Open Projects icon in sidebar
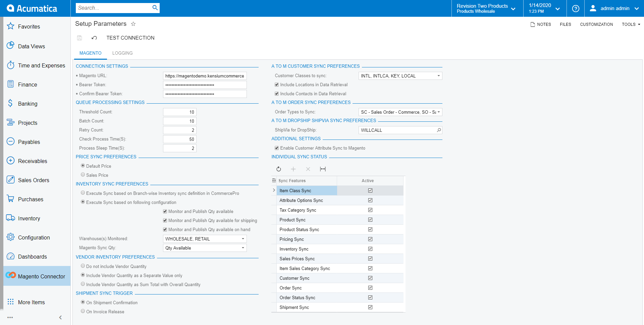The image size is (644, 325). (x=10, y=122)
